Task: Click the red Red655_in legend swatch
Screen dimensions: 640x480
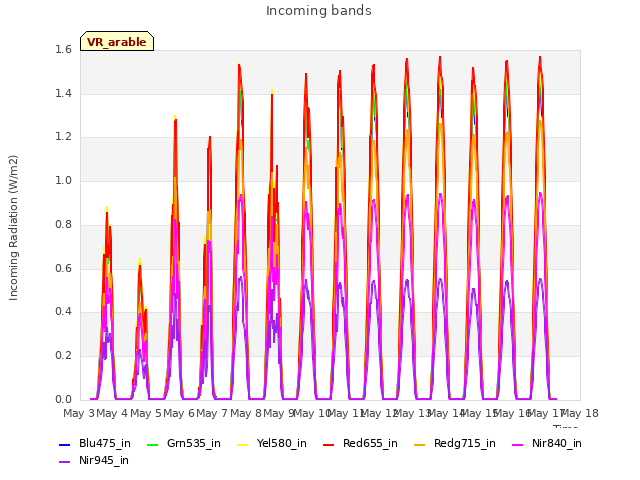Action: [329, 444]
